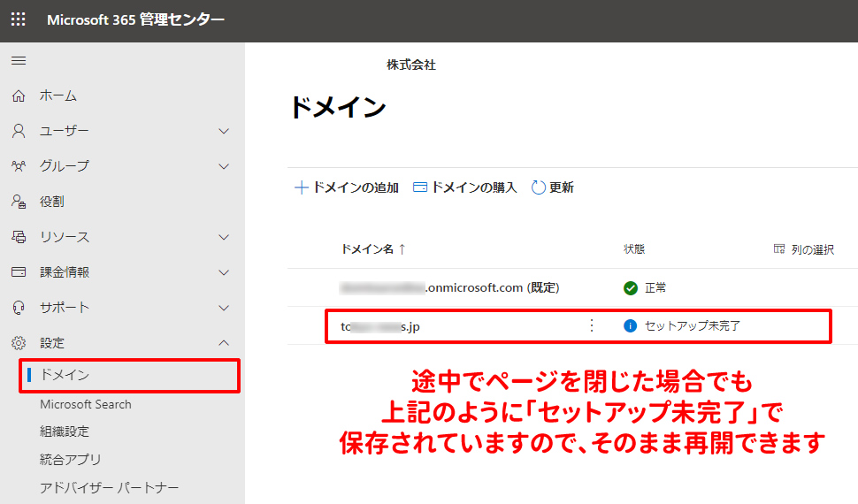Click the 状態 column header
This screenshot has height=504, width=858.
point(634,249)
